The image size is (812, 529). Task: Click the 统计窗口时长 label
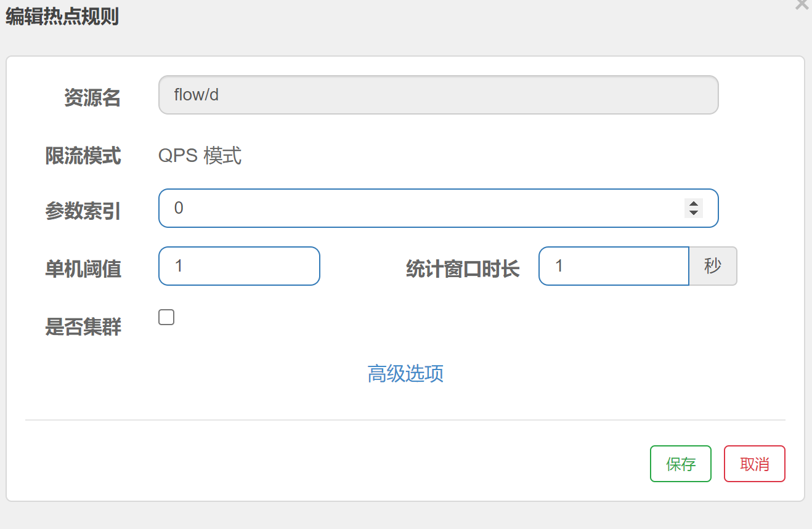coord(463,269)
